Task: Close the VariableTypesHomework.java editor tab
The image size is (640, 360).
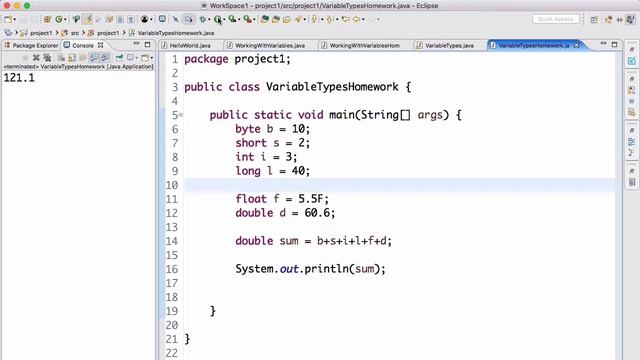Action: [x=576, y=45]
